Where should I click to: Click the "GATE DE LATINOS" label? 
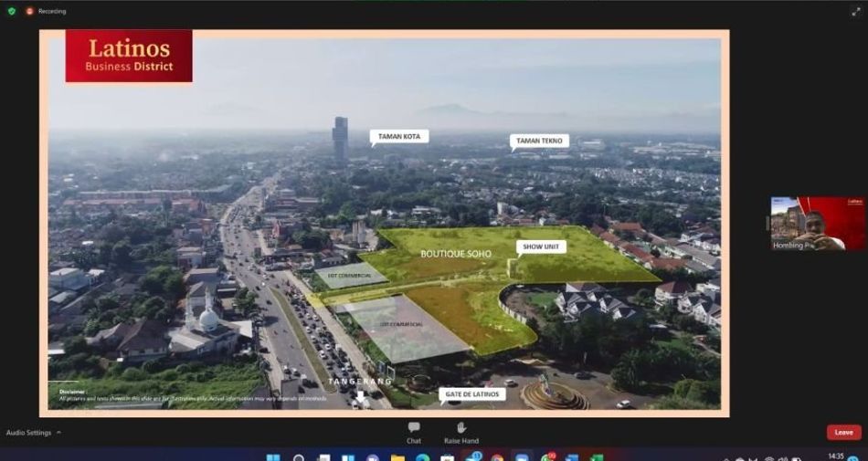(x=472, y=394)
